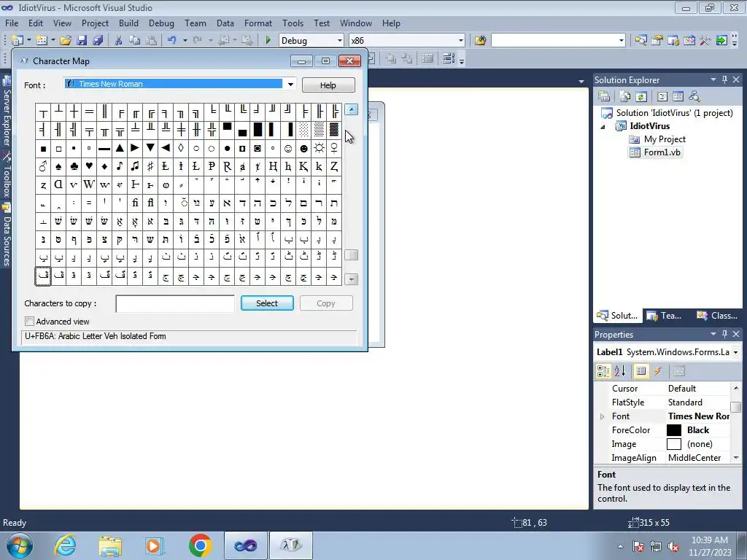747x560 pixels.
Task: Switch to Class View tab
Action: (x=716, y=315)
